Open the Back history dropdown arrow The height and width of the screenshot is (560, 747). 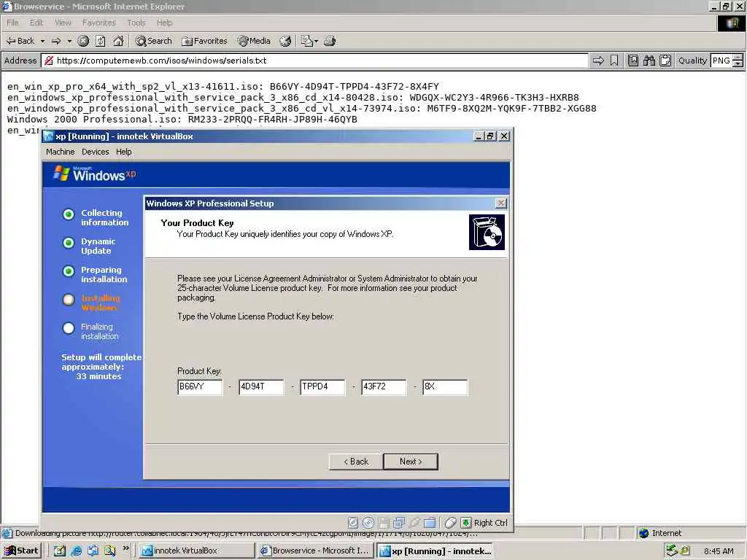pos(42,41)
